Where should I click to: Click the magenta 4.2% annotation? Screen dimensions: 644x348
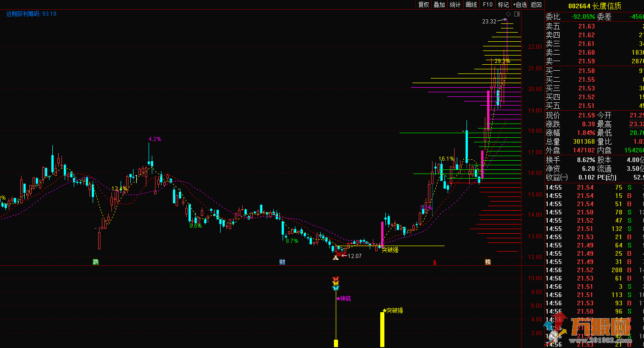155,139
